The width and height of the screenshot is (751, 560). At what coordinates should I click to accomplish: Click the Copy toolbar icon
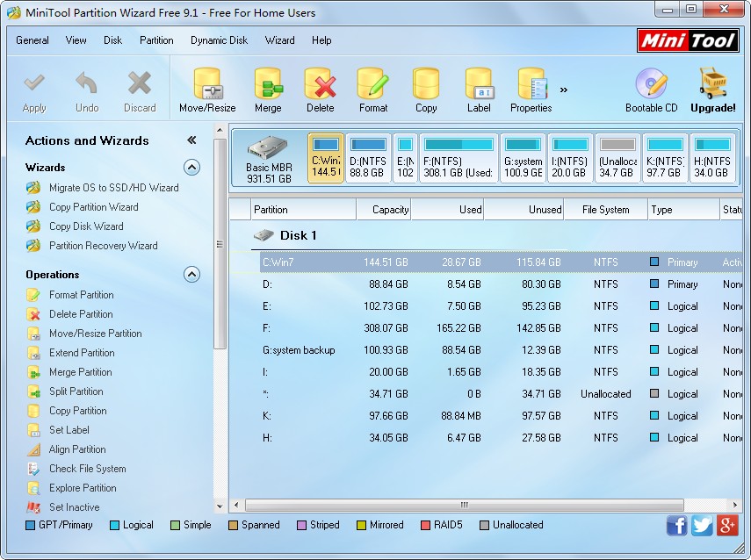click(426, 91)
